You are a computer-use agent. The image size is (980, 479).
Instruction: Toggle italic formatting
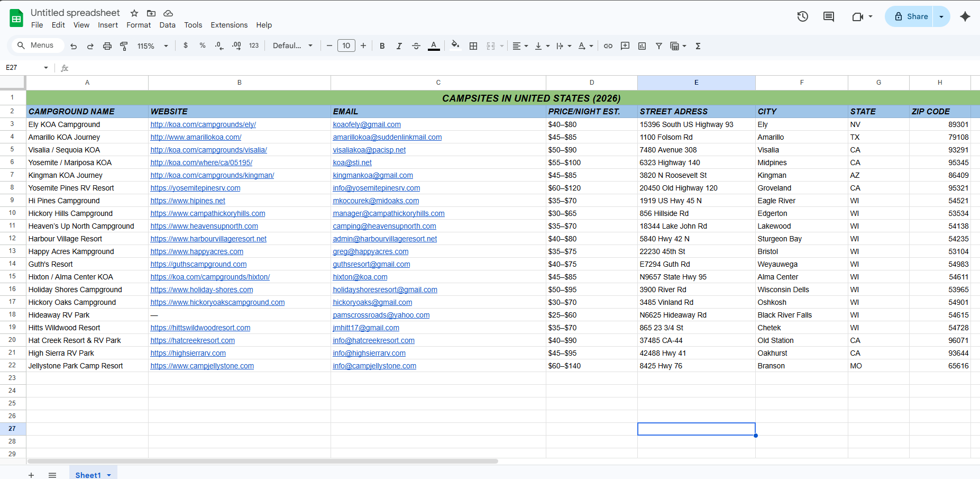click(399, 46)
